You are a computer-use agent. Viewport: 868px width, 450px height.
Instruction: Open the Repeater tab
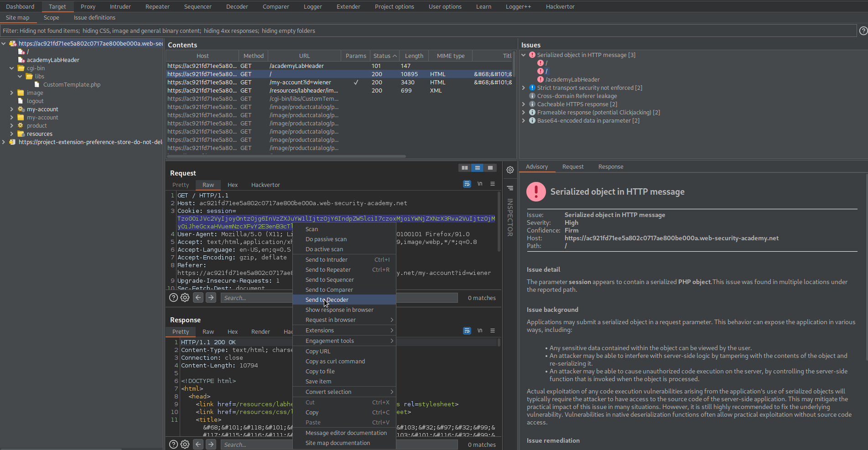[157, 6]
